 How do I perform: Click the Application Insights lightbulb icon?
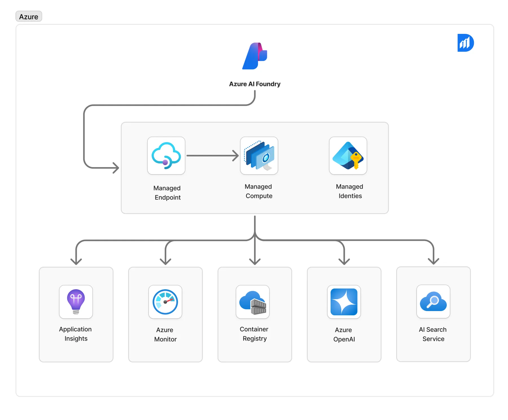[76, 302]
